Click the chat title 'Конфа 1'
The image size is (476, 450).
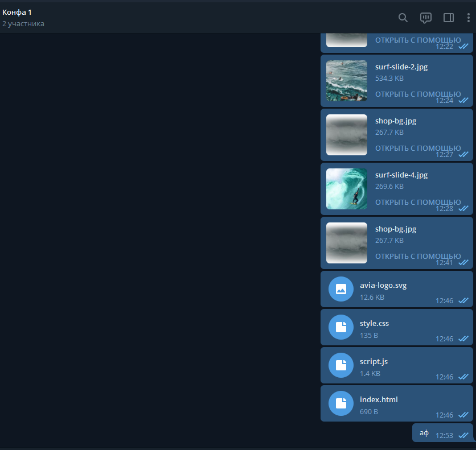pyautogui.click(x=17, y=13)
